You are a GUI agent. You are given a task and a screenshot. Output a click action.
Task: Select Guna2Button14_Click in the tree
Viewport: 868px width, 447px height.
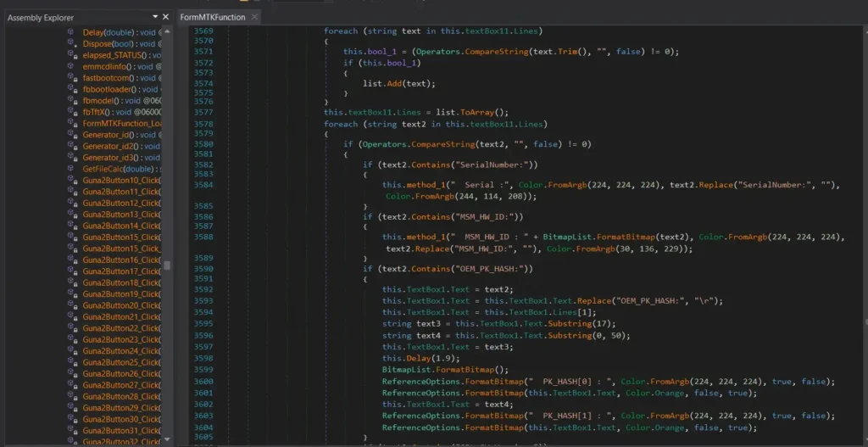click(121, 226)
